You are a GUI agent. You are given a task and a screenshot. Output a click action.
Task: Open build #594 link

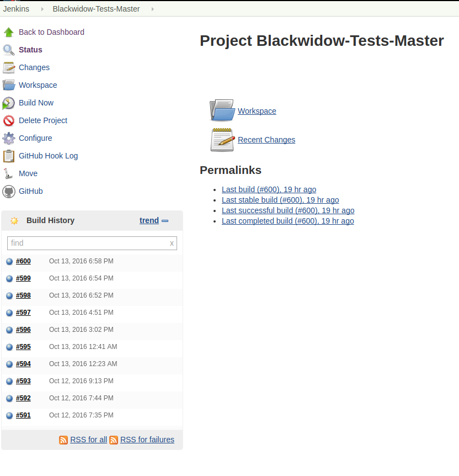click(x=23, y=364)
